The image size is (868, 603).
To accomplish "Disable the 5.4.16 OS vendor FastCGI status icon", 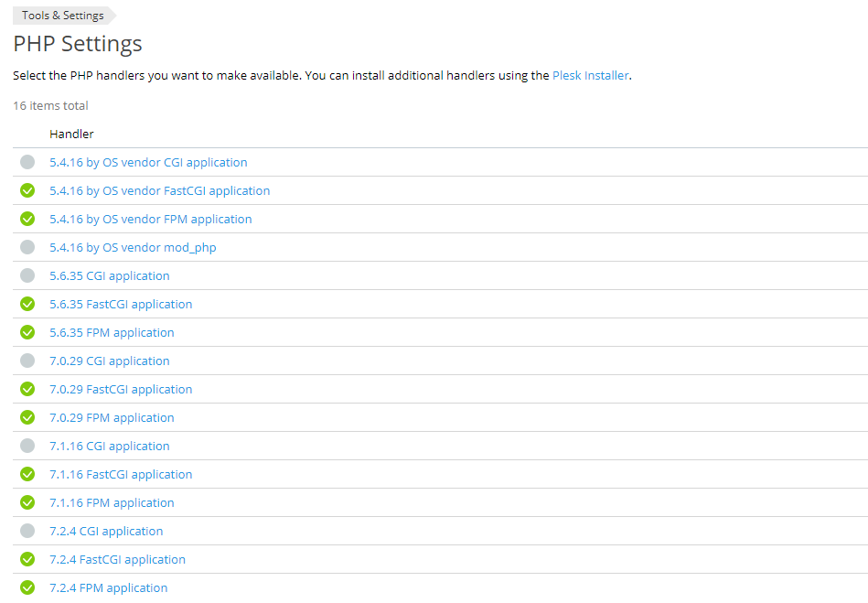I will click(27, 190).
